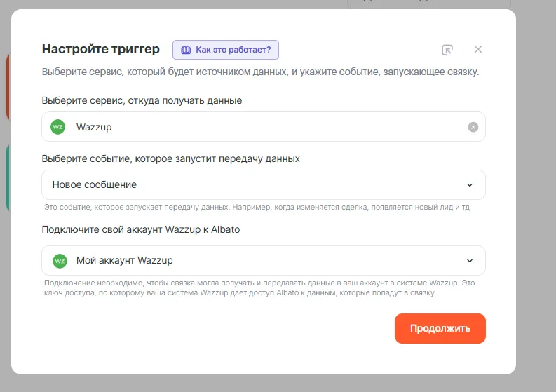Close the 'Настройте триггер' dialog
Image resolution: width=556 pixels, height=392 pixels.
[478, 49]
